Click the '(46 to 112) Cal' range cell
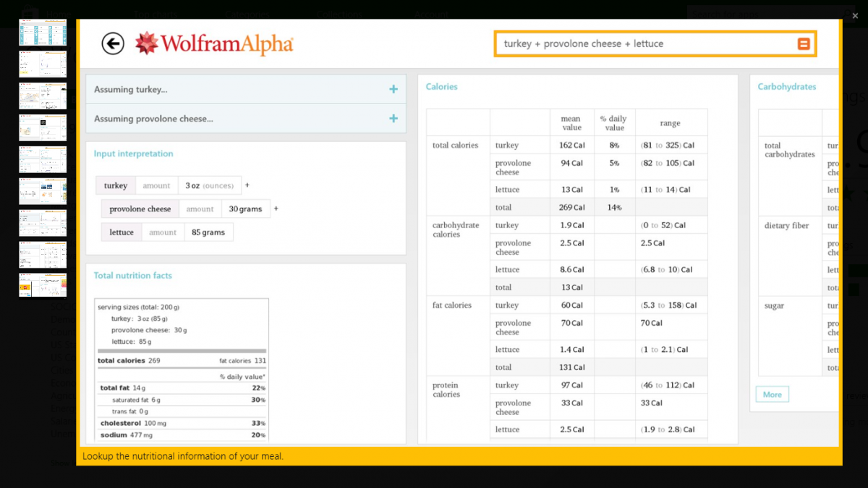The image size is (868, 488). [x=667, y=385]
